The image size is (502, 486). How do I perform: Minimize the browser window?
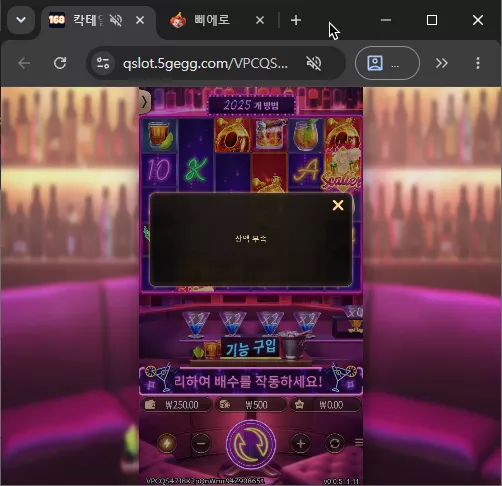(x=386, y=20)
